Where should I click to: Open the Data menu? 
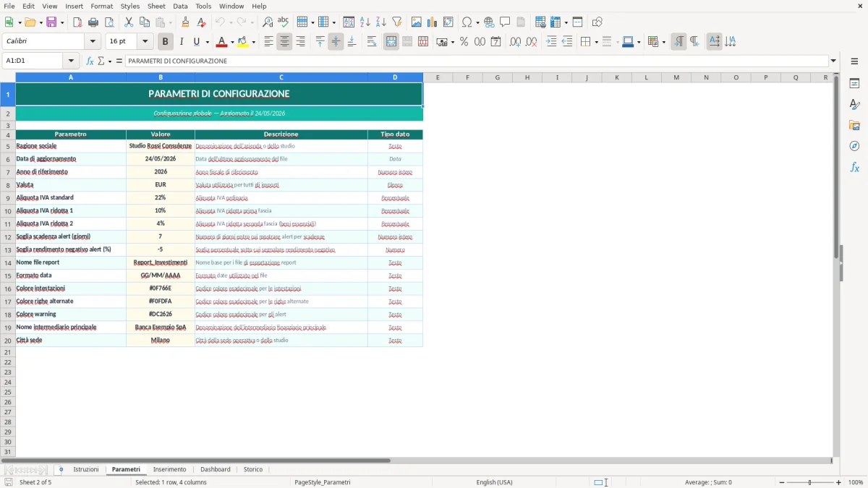tap(180, 6)
